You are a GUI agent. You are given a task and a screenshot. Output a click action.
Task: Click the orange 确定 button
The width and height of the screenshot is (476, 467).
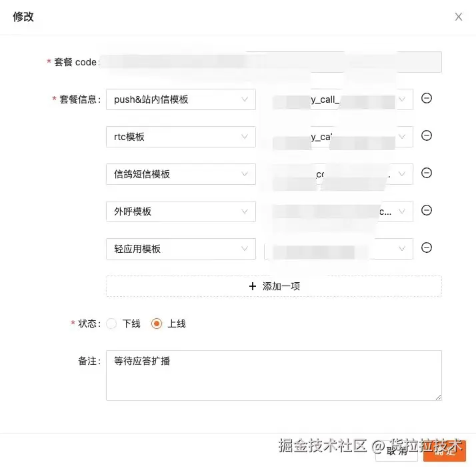pos(445,451)
